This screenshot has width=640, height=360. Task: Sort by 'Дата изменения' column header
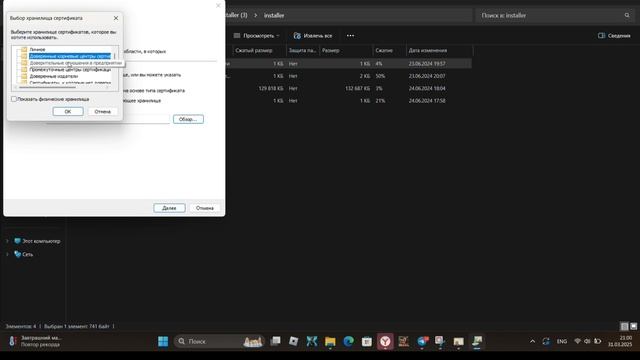tap(428, 51)
